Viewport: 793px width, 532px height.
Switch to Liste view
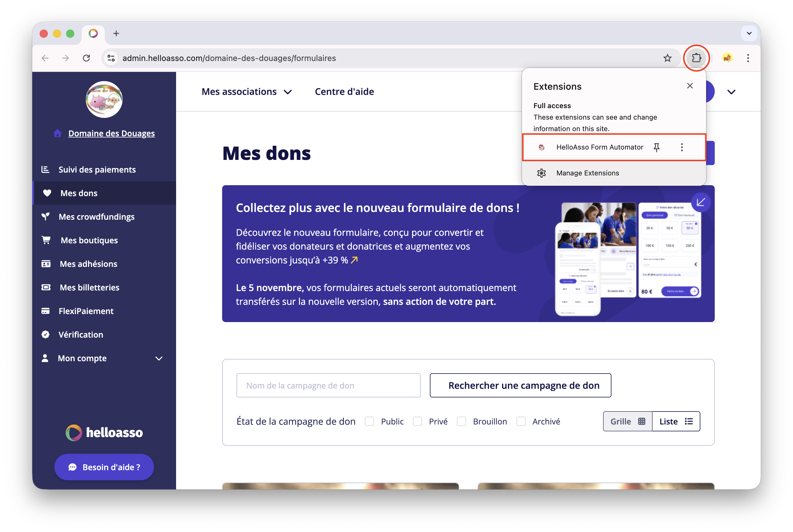click(x=676, y=421)
